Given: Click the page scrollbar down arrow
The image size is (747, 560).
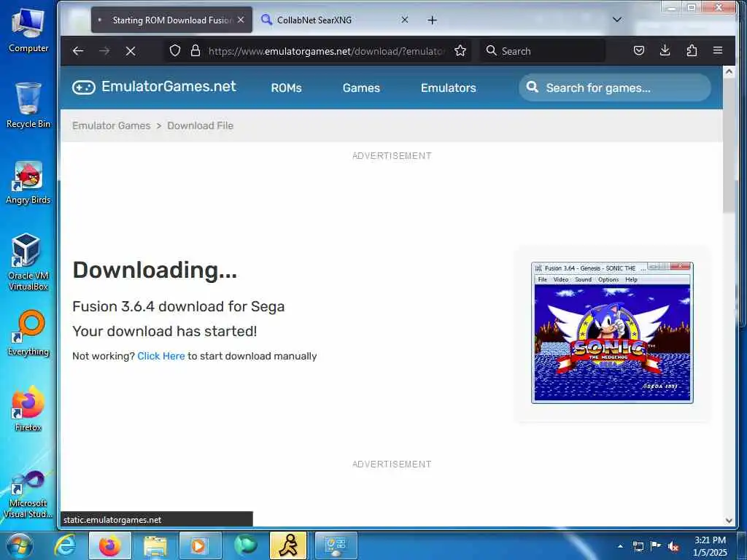Looking at the screenshot, I should click(729, 521).
